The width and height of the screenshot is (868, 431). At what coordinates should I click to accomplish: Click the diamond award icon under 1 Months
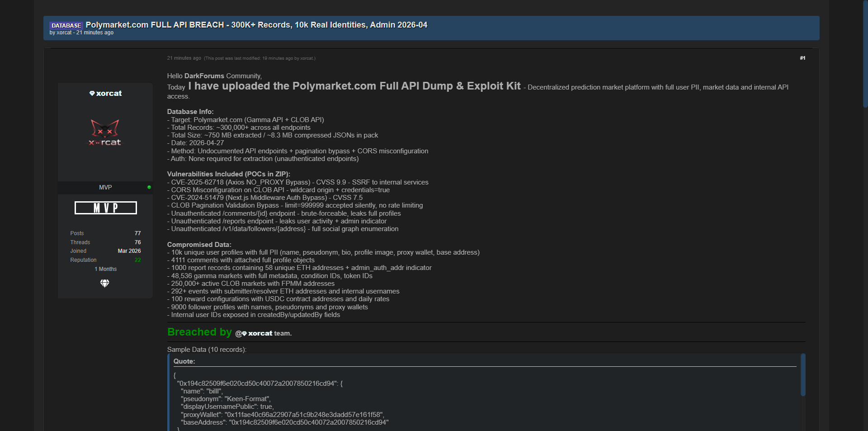[105, 284]
